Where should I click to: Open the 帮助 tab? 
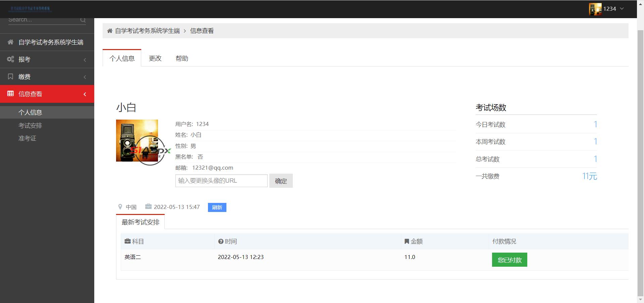(182, 58)
